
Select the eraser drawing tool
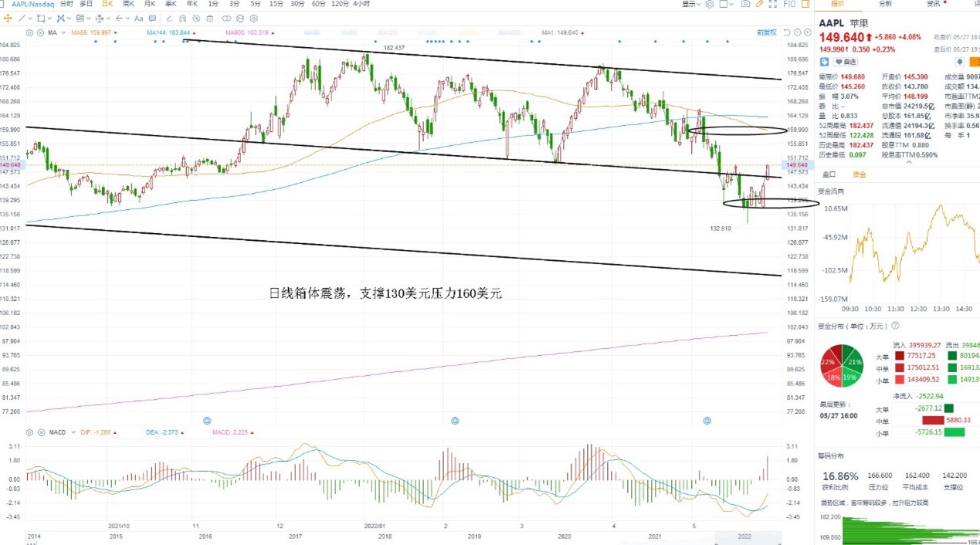168,18
